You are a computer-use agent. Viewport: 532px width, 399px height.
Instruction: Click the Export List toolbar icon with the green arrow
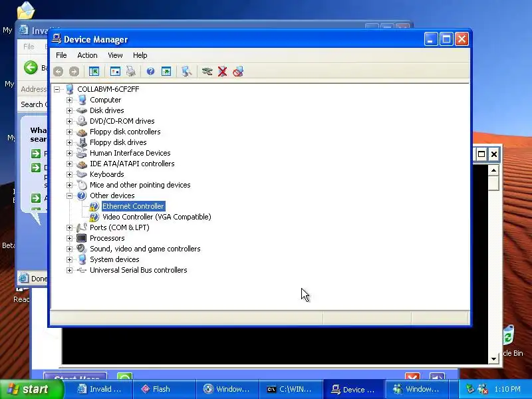[x=166, y=71]
